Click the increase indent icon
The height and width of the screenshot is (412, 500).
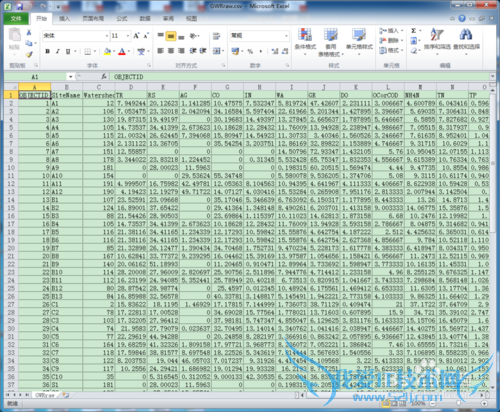[x=203, y=51]
